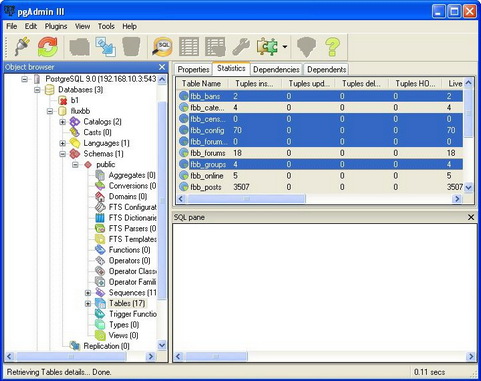The height and width of the screenshot is (381, 481).
Task: Select Types (0) in the tree
Action: (124, 325)
